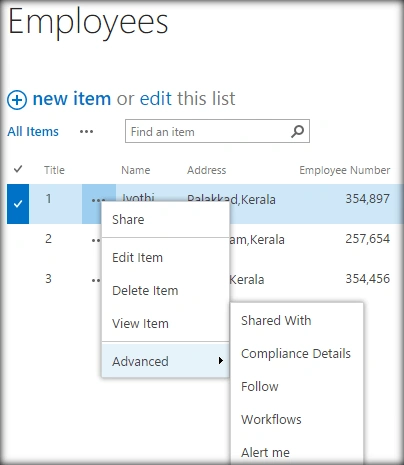
Task: Open the ellipsis menu for row 2
Action: (96, 240)
